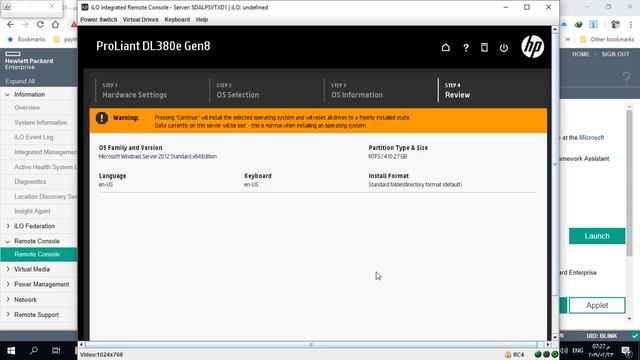Collapse the Information tree section
The image size is (640, 360).
pos(7,95)
